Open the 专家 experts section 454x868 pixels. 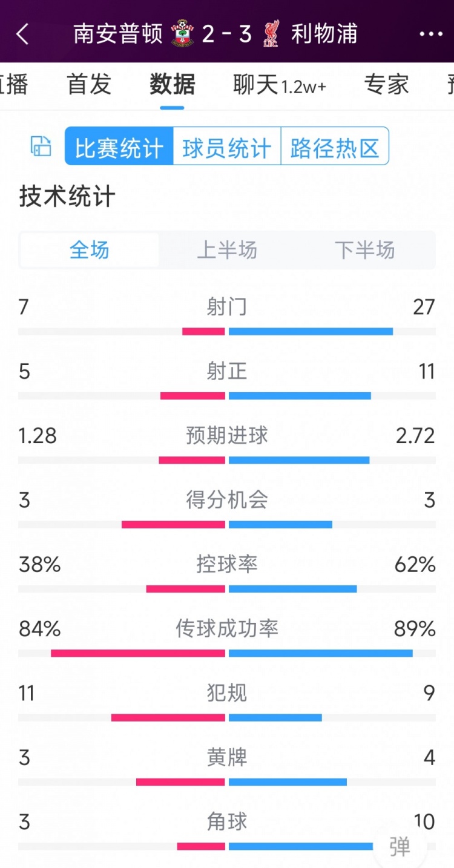(386, 85)
